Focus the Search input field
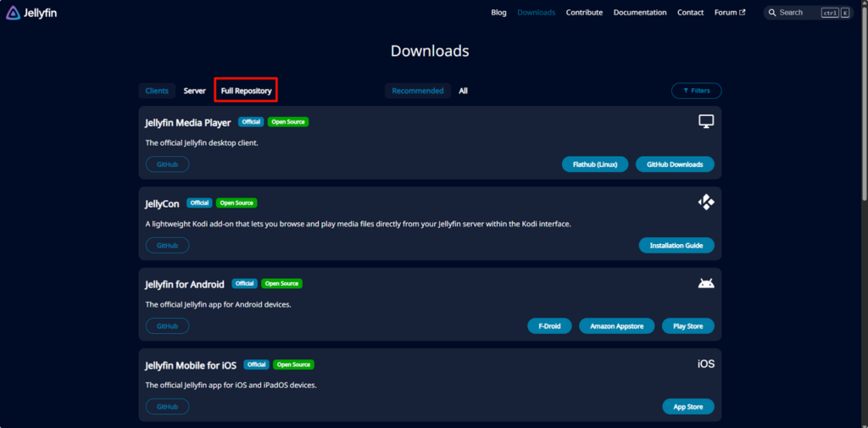The width and height of the screenshot is (868, 428). coord(797,13)
